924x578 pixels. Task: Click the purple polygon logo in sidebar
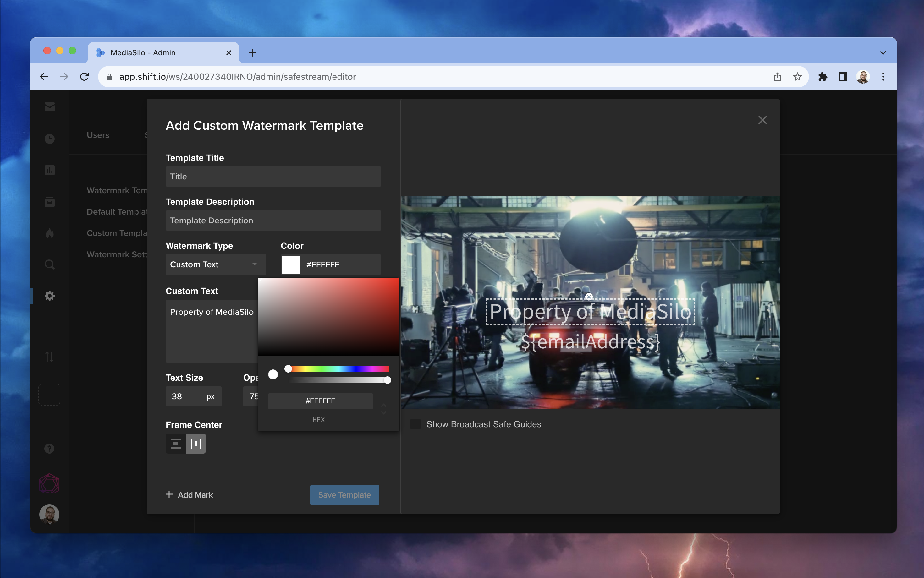tap(49, 483)
